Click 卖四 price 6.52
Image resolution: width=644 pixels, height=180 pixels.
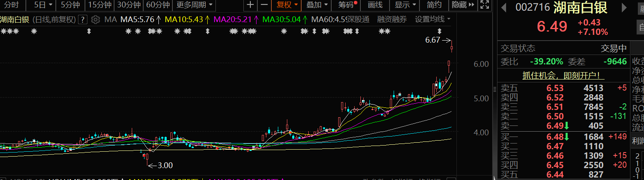click(x=555, y=98)
